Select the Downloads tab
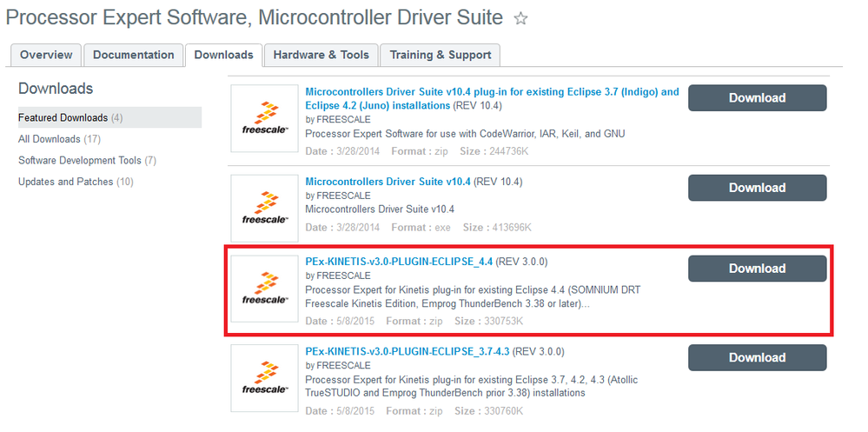 [223, 55]
